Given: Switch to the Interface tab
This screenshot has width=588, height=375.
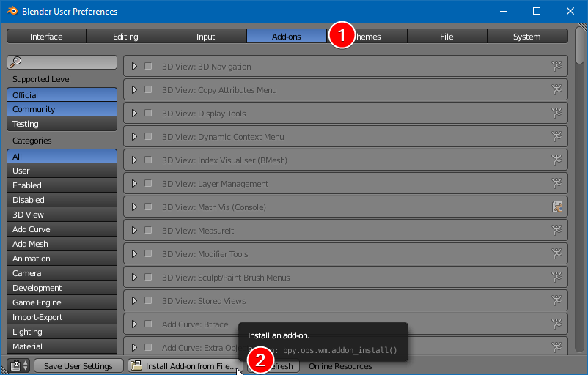Looking at the screenshot, I should point(46,37).
